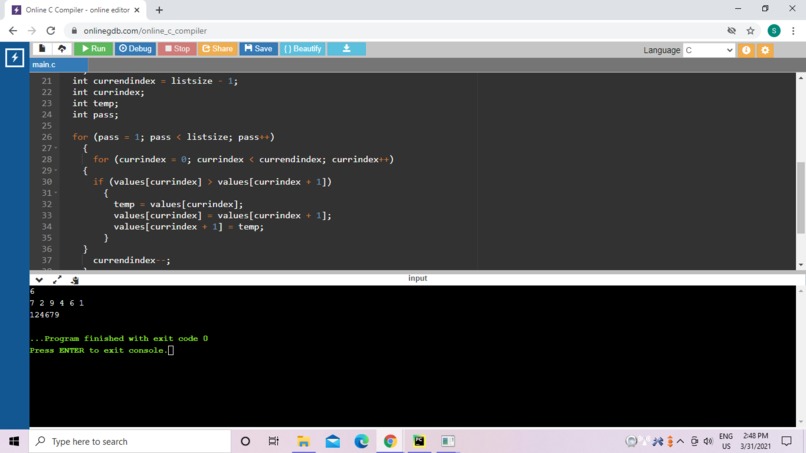Click on the text 'currendindex--;'

tap(132, 260)
